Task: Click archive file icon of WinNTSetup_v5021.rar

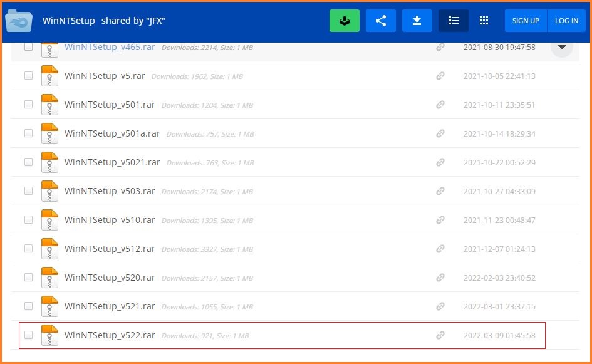Action: pos(49,162)
